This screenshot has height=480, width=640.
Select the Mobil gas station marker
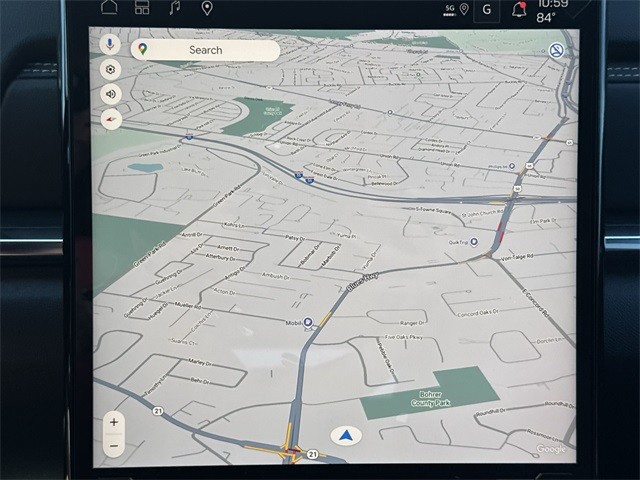pos(309,321)
